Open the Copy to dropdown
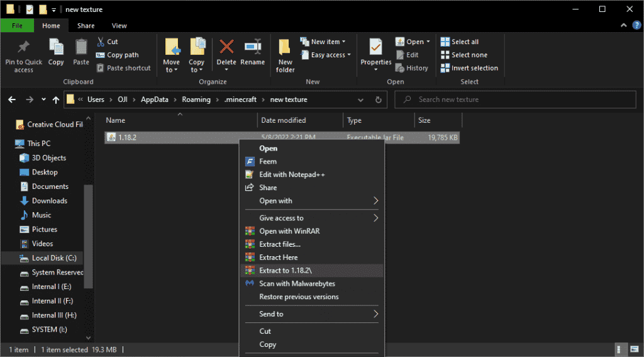 [x=197, y=55]
